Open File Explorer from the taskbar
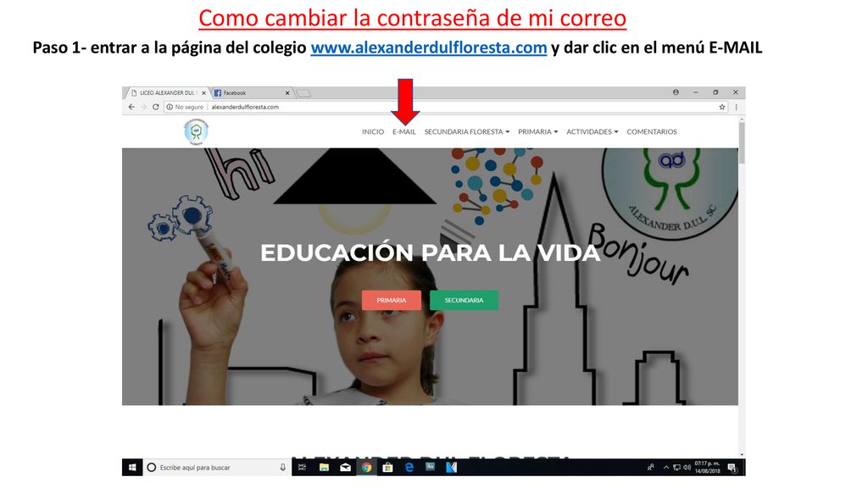 (324, 468)
